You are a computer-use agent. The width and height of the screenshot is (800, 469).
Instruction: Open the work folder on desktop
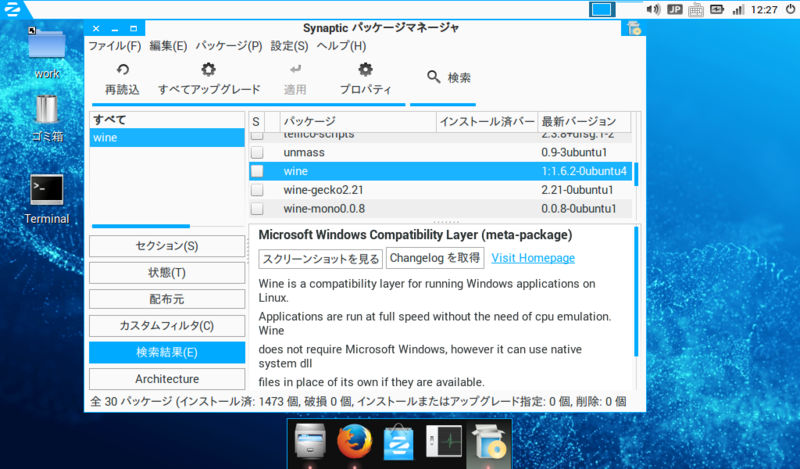(46, 46)
